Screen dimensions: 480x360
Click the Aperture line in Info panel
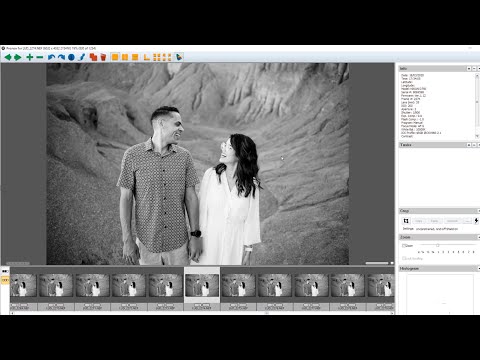[409, 109]
